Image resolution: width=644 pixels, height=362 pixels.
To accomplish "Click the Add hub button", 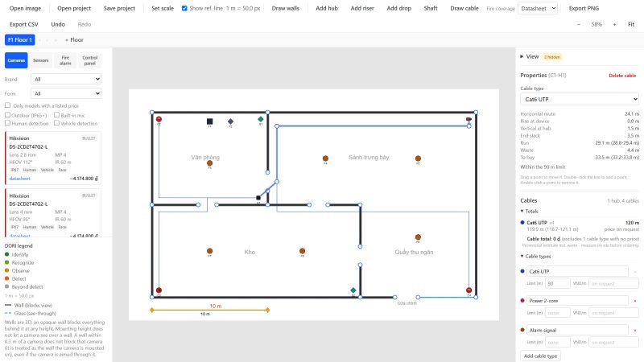I will pyautogui.click(x=327, y=8).
